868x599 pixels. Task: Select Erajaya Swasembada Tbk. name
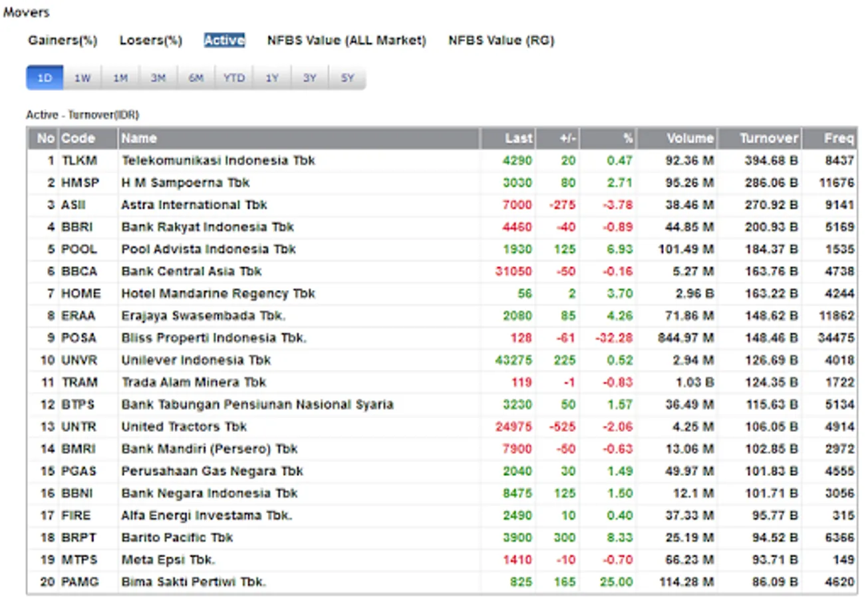coord(204,315)
